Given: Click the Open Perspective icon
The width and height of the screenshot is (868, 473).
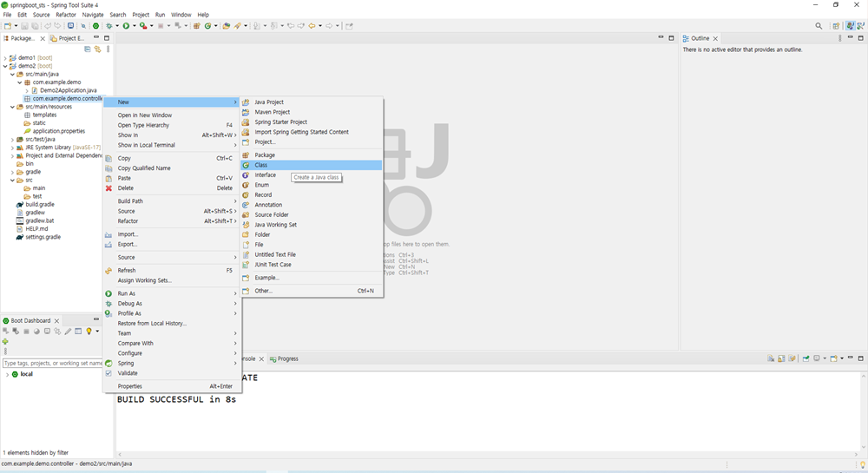Looking at the screenshot, I should click(836, 26).
